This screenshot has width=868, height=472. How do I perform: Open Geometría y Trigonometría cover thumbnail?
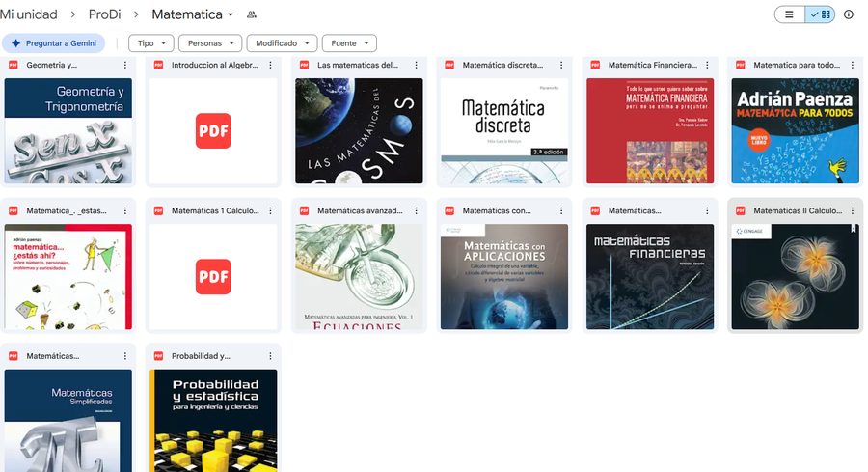click(68, 130)
